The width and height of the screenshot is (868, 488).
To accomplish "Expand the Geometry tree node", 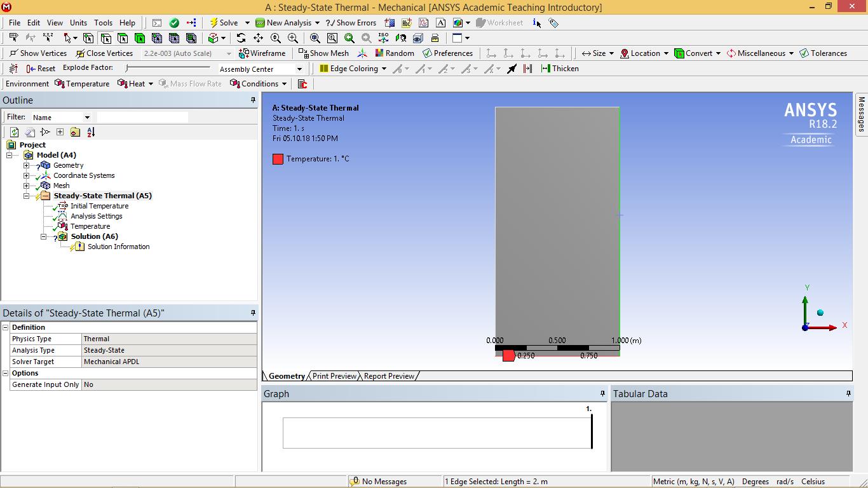I will (27, 165).
